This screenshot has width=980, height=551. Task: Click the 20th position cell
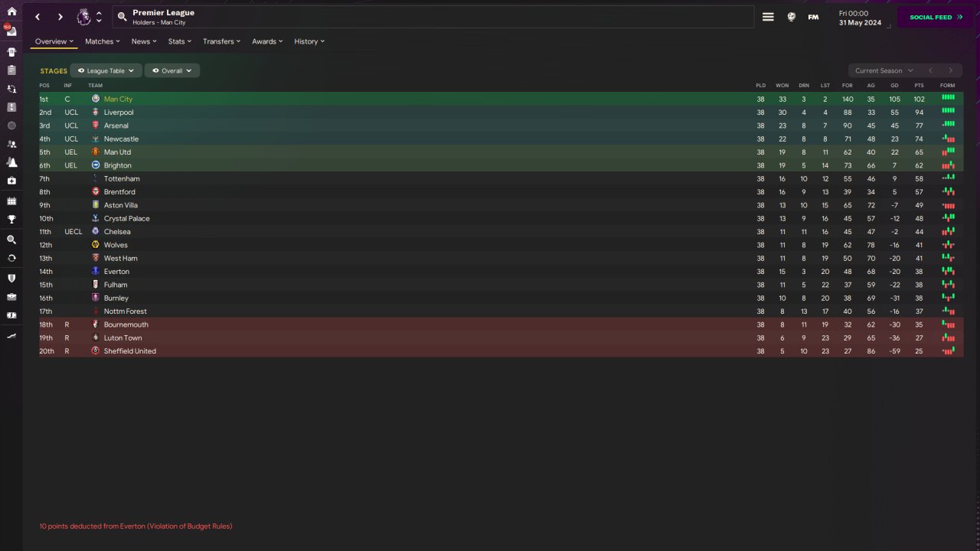pyautogui.click(x=47, y=351)
